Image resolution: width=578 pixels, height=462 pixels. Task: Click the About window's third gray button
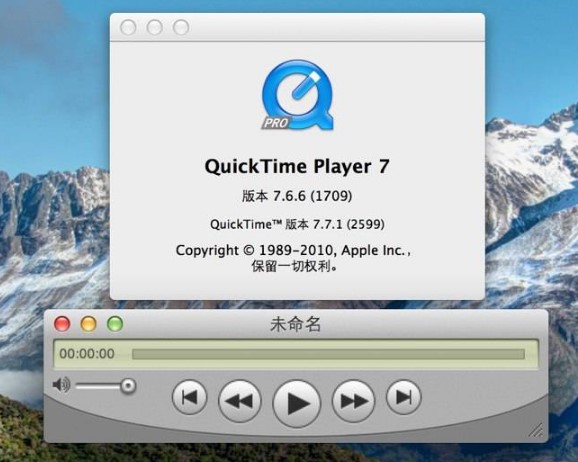point(181,27)
